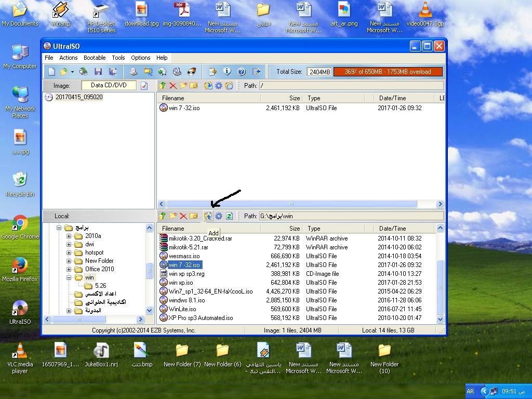This screenshot has width=532, height=399.
Task: Click Extract icon in image pane toolbar
Action: coord(208,86)
